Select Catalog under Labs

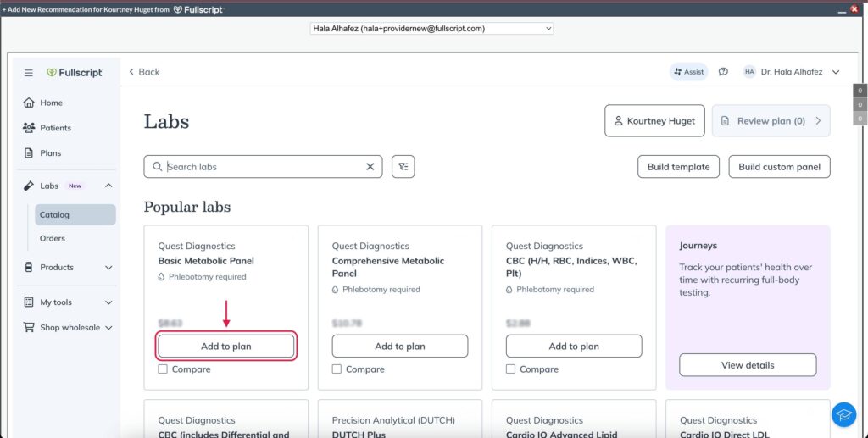[x=75, y=214]
